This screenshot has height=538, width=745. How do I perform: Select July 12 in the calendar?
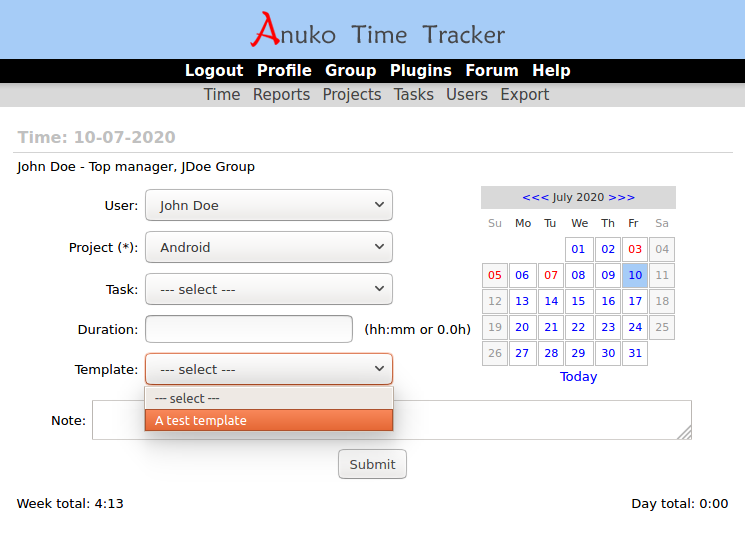pos(495,301)
